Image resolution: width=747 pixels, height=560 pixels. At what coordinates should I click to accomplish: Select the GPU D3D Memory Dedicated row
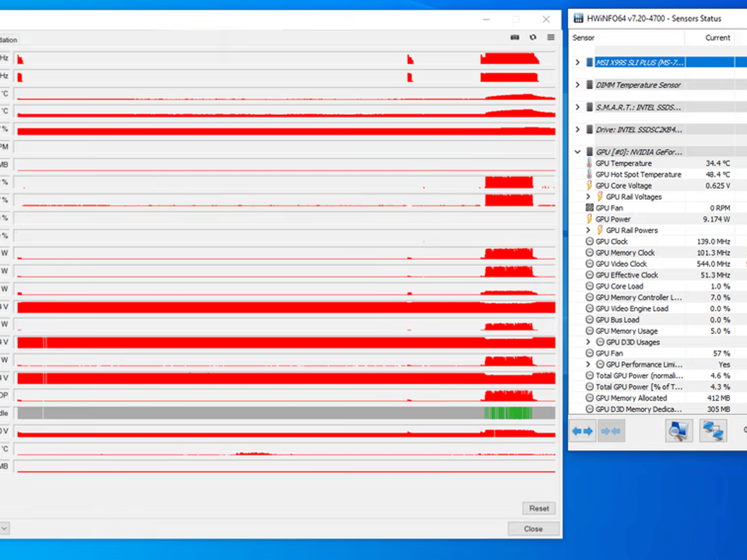point(658,409)
